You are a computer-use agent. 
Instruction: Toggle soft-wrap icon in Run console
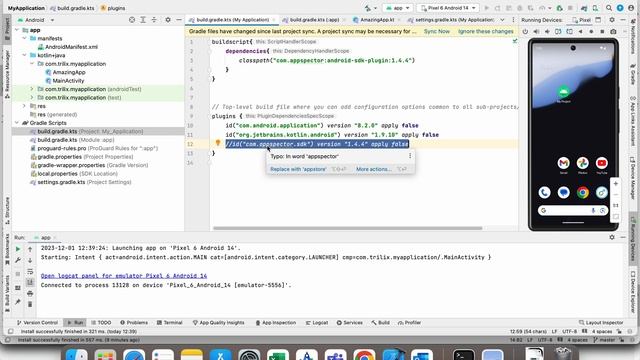pos(30,271)
